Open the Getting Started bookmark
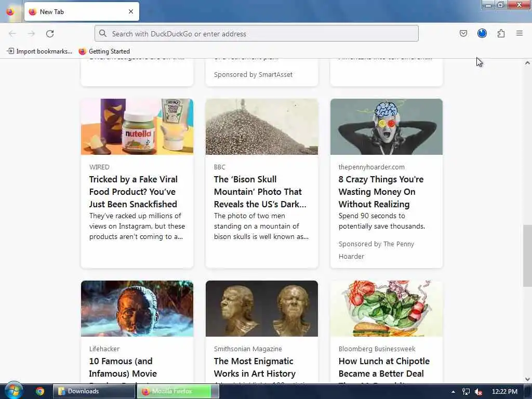Screen dimensions: 532x399 [104, 51]
